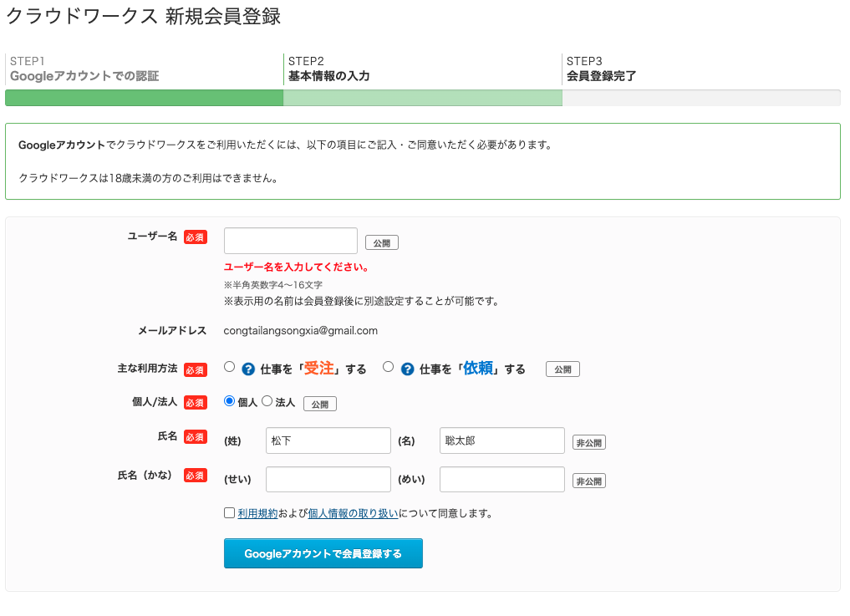Click hint ※表示用の名前は会員登録後に別途設定することが可能です。

click(362, 301)
